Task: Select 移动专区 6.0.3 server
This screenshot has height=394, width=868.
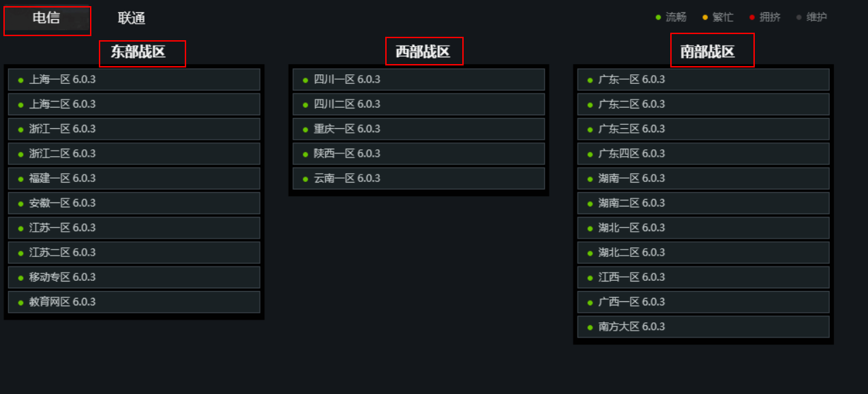Action: coord(134,277)
